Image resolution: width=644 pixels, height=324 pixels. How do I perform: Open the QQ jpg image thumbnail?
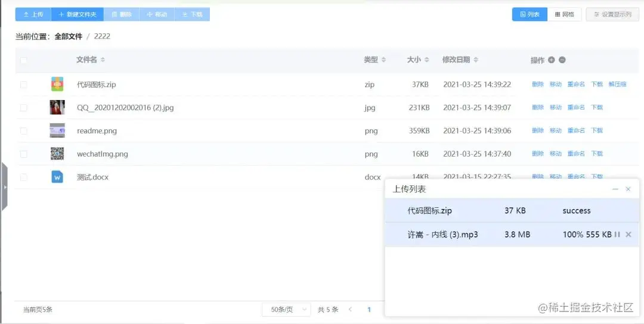point(57,107)
